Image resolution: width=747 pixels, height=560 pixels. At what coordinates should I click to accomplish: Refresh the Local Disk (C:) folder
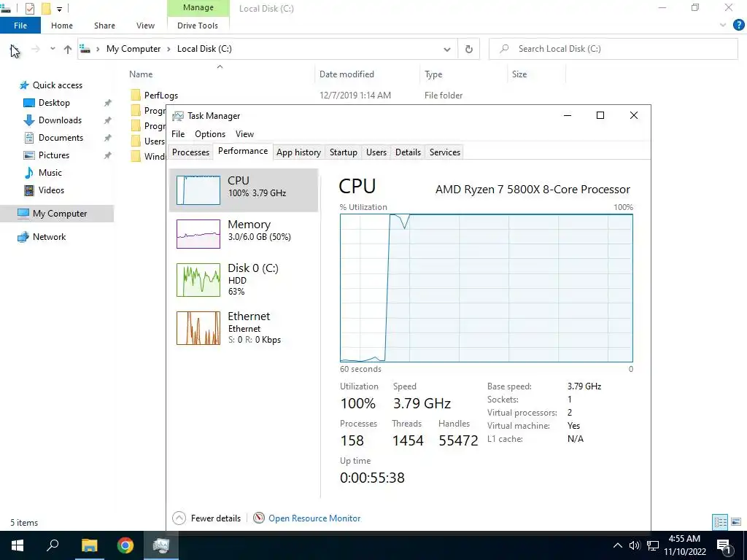(x=469, y=49)
